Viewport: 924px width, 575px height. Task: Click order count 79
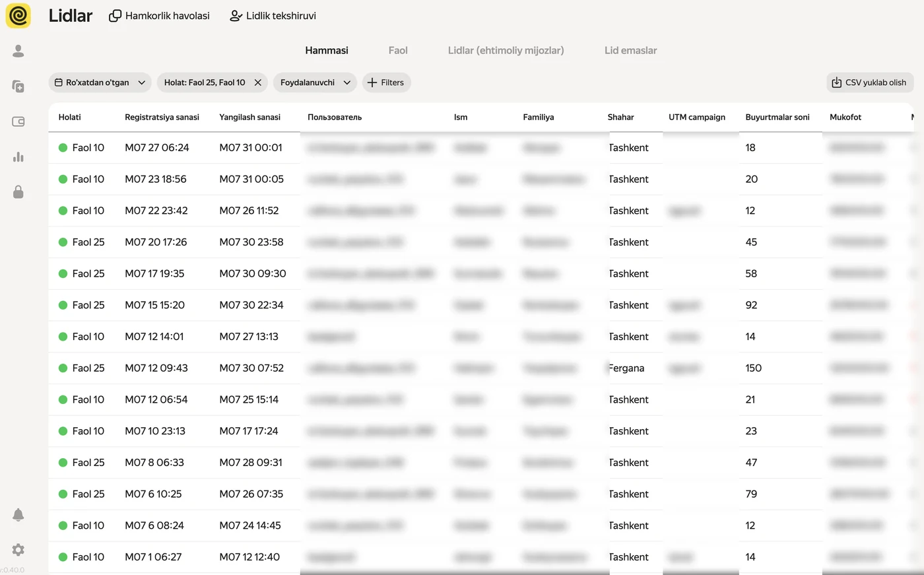[751, 494]
